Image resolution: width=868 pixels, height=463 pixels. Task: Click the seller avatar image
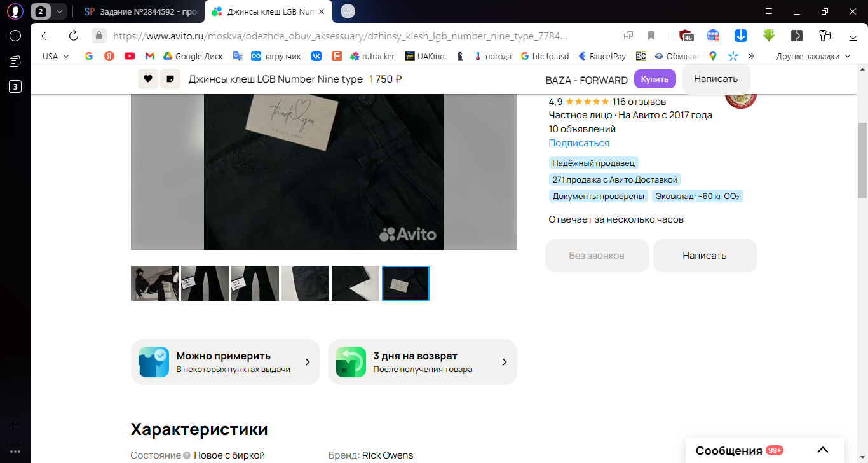point(741,102)
